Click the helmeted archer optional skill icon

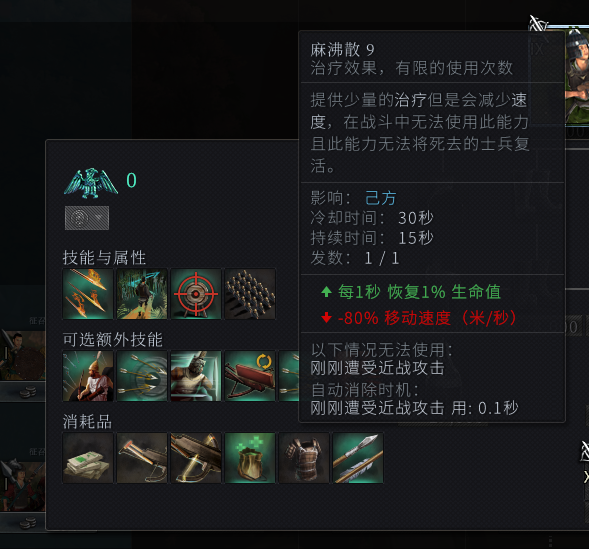(88, 376)
